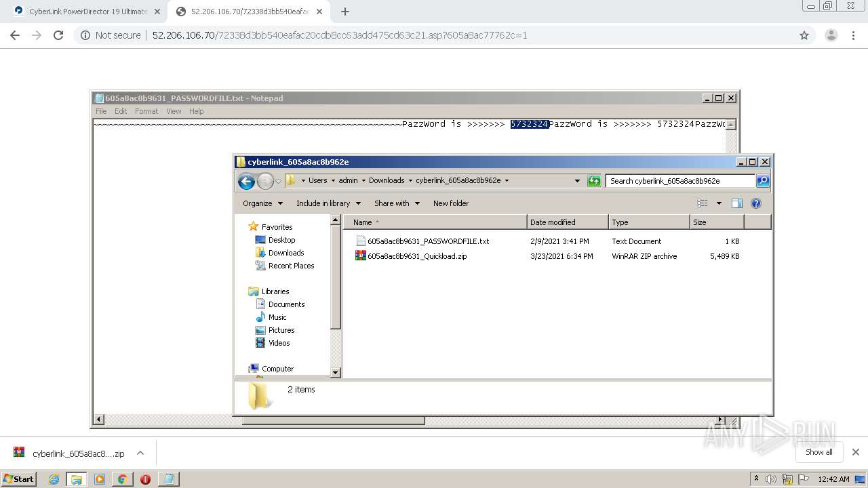Close the CyberLink PowerDirector browser tab

(157, 12)
